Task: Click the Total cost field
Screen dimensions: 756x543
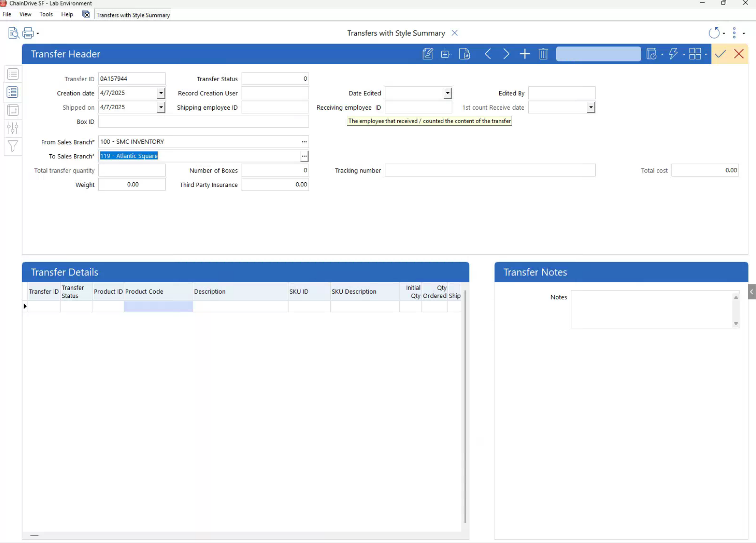Action: coord(705,170)
